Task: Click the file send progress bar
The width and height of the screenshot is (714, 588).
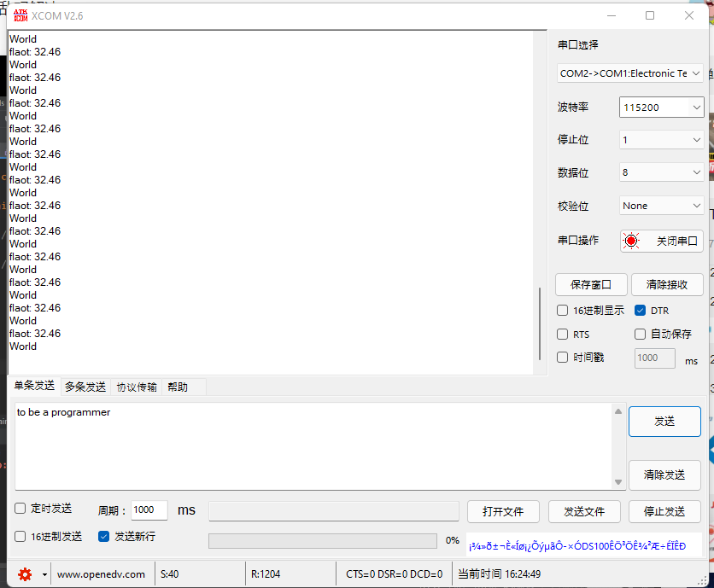Action: click(x=323, y=541)
